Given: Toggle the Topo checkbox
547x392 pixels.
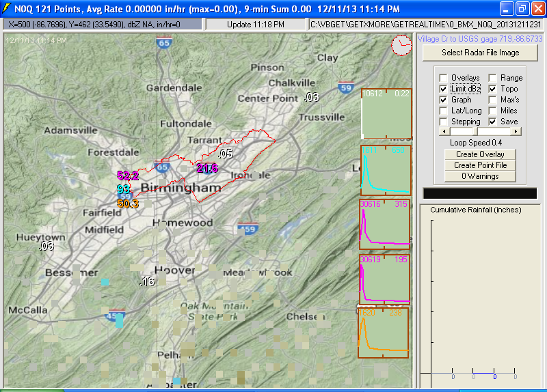Looking at the screenshot, I should click(492, 89).
